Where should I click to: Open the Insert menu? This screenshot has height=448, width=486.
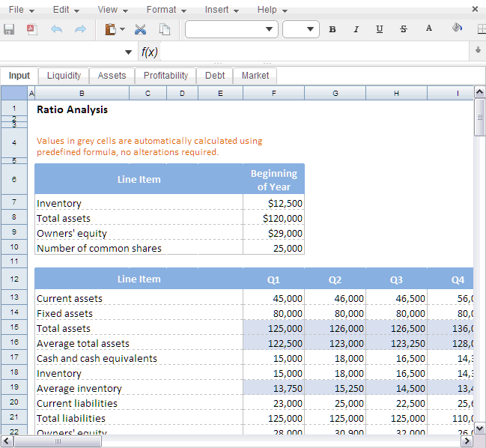coord(222,10)
